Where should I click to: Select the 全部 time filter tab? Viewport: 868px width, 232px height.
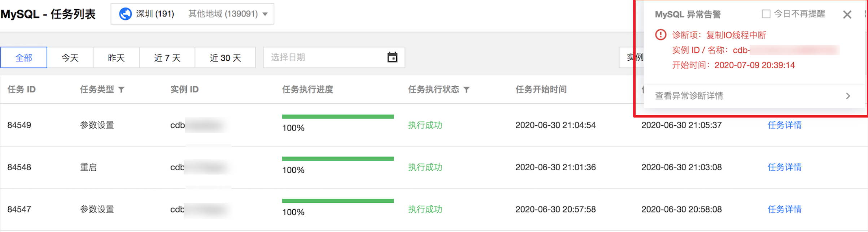pos(24,57)
